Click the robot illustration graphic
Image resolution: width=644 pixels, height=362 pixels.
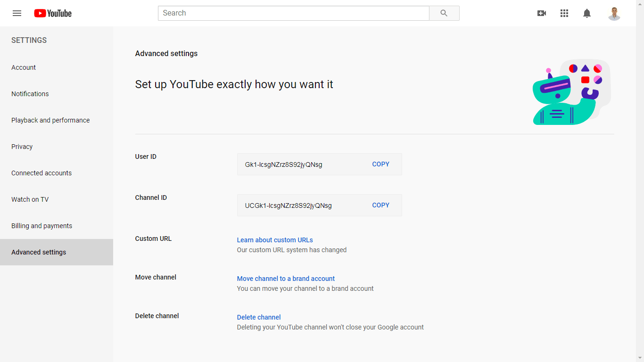(571, 92)
